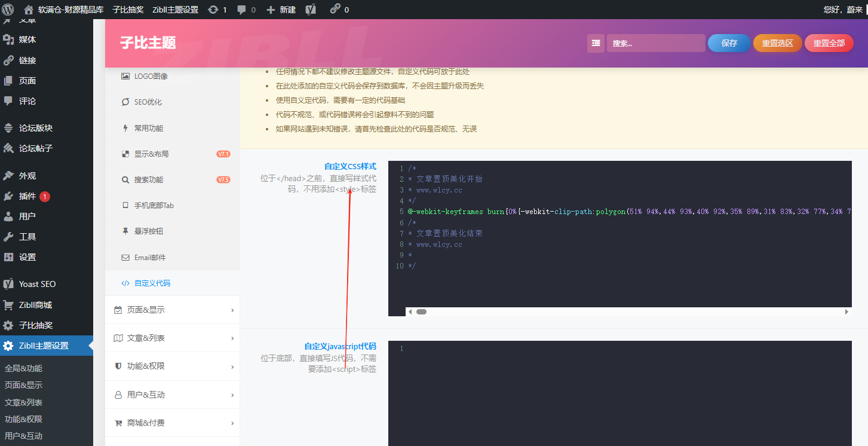868x446 pixels.
Task: Expand the 功能&权限 section chevron
Action: (232, 366)
